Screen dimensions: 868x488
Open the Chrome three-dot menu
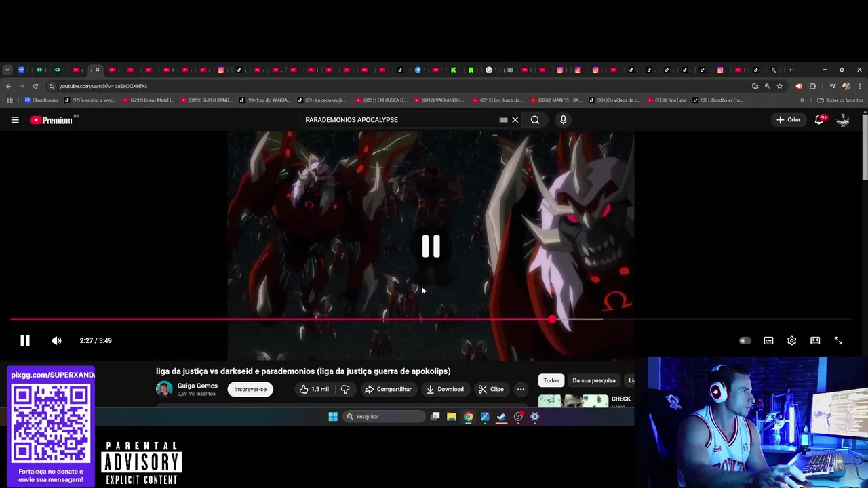[x=860, y=86]
